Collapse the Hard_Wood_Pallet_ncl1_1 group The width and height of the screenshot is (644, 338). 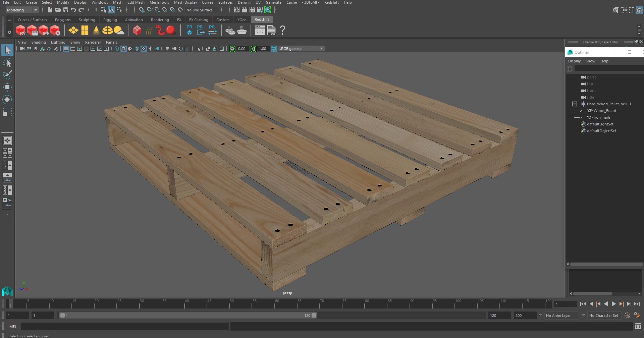pos(574,104)
